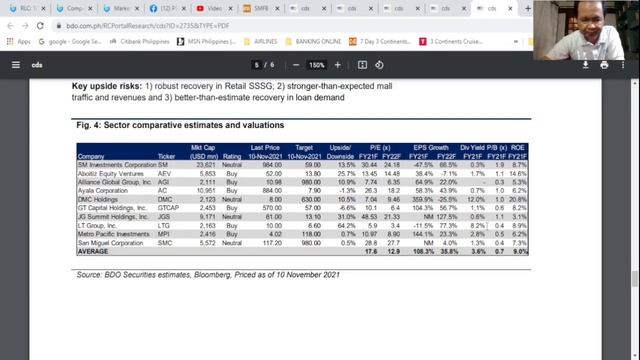Image resolution: width=640 pixels, height=360 pixels.
Task: Click the scrollbar up arrow
Action: point(635,83)
